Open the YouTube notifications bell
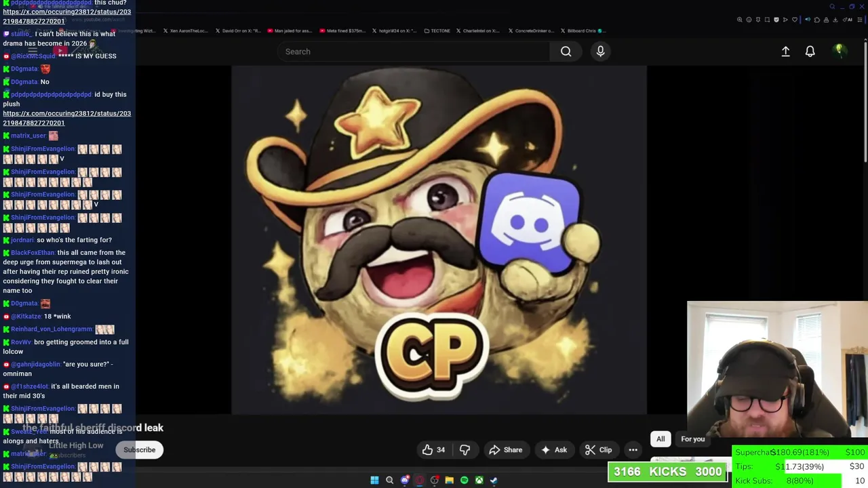The image size is (868, 488). point(810,52)
